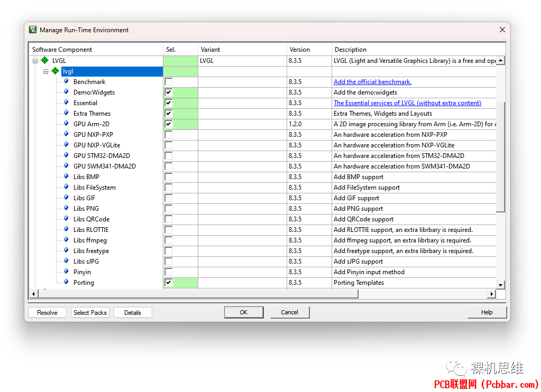The width and height of the screenshot is (541, 392).
Task: Click the Keil app icon in title bar
Action: pos(33,30)
